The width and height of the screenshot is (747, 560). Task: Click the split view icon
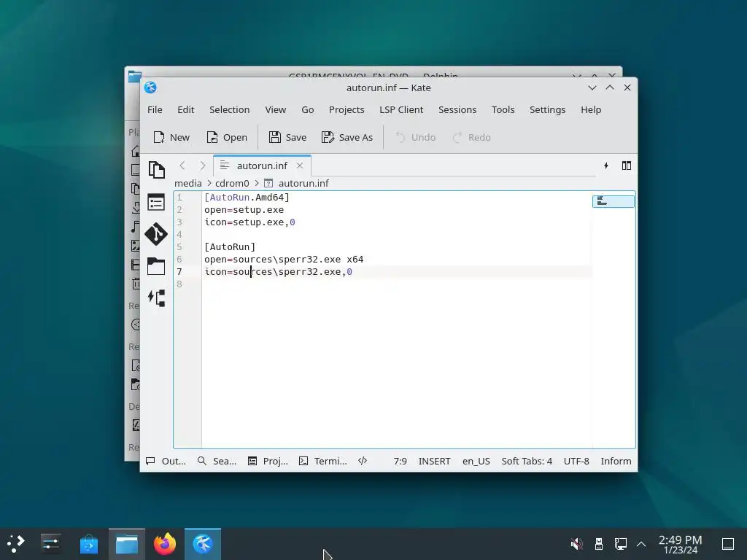click(x=627, y=166)
